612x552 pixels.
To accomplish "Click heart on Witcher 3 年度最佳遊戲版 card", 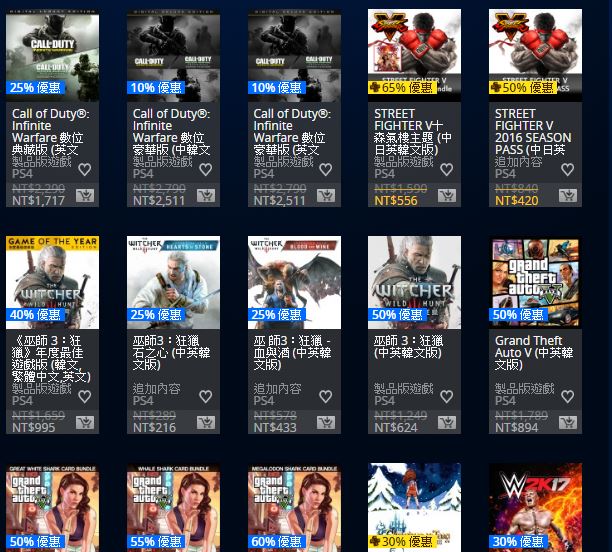I will click(85, 397).
